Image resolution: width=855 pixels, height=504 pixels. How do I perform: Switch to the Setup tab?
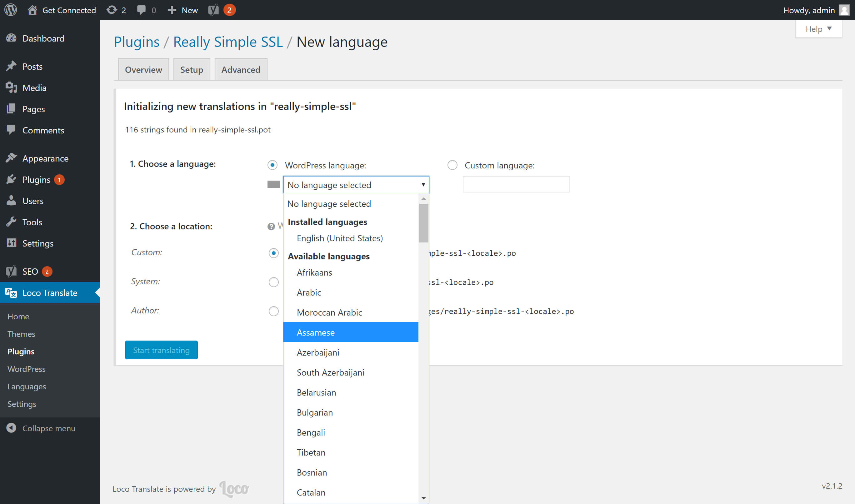192,70
